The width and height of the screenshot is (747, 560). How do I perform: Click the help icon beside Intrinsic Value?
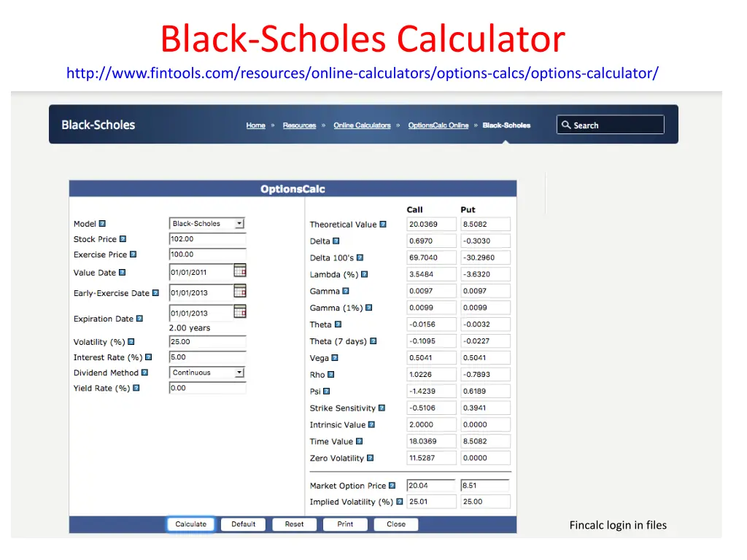click(x=371, y=425)
